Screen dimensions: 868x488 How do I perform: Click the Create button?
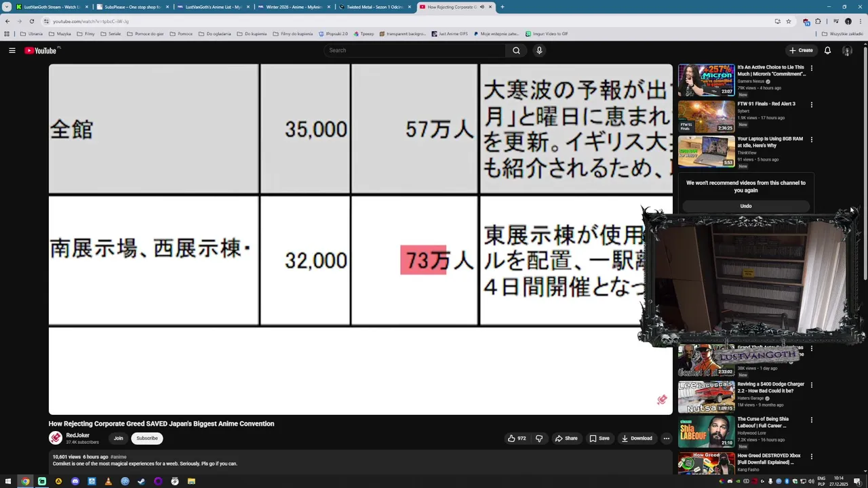click(801, 50)
